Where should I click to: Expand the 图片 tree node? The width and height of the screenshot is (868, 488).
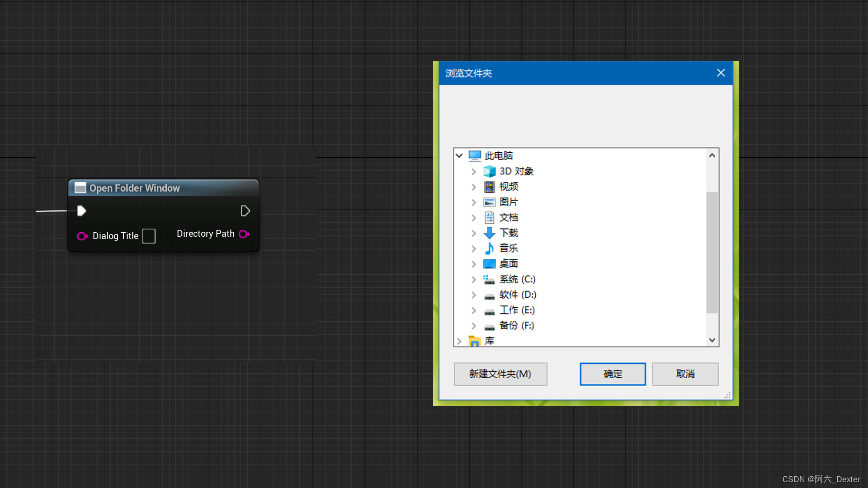point(473,202)
